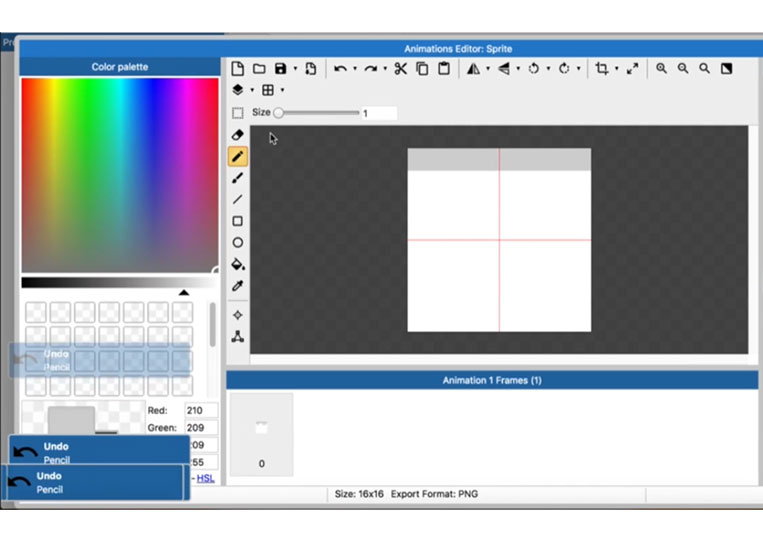Click the Zoom in magnifier icon

point(661,69)
